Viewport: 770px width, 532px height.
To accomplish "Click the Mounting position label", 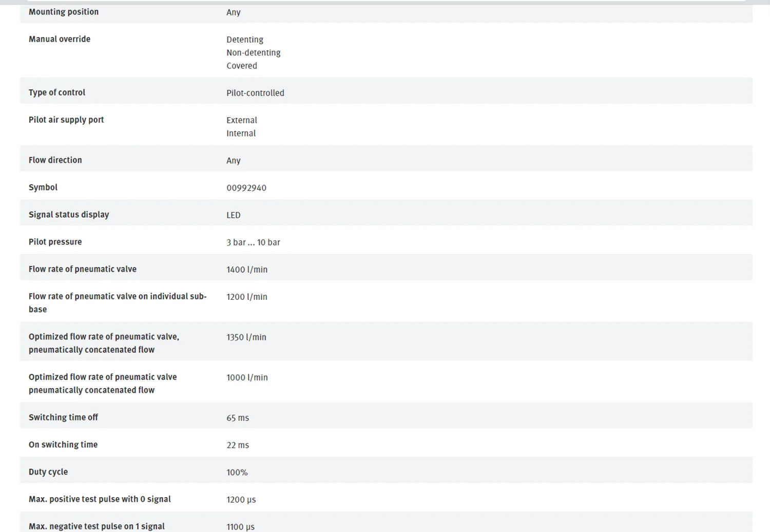I will (x=64, y=12).
